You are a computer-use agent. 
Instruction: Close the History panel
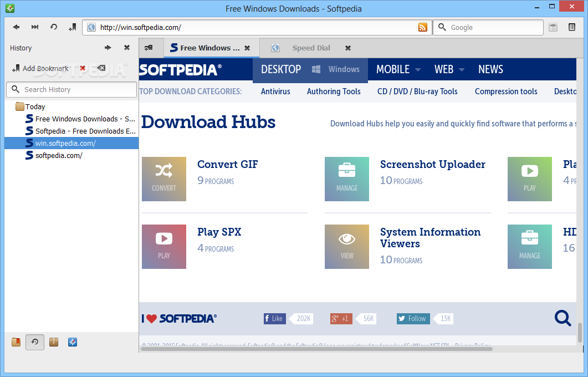tap(127, 48)
